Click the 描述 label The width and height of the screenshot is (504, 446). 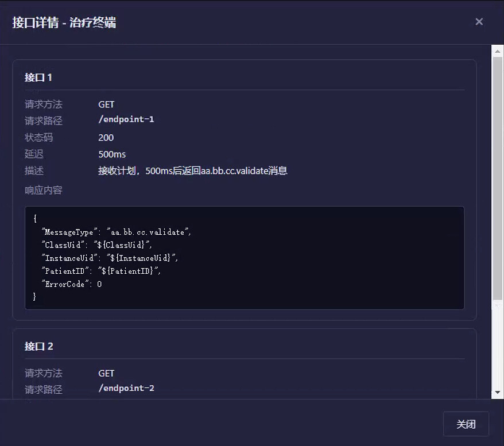[34, 170]
